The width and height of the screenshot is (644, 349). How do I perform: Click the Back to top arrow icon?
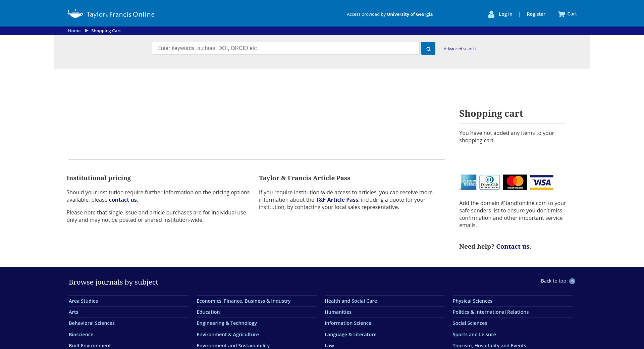[x=572, y=281]
